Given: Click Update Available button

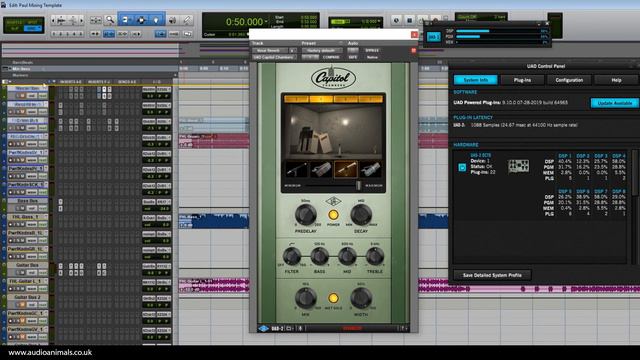Looking at the screenshot, I should click(x=615, y=103).
